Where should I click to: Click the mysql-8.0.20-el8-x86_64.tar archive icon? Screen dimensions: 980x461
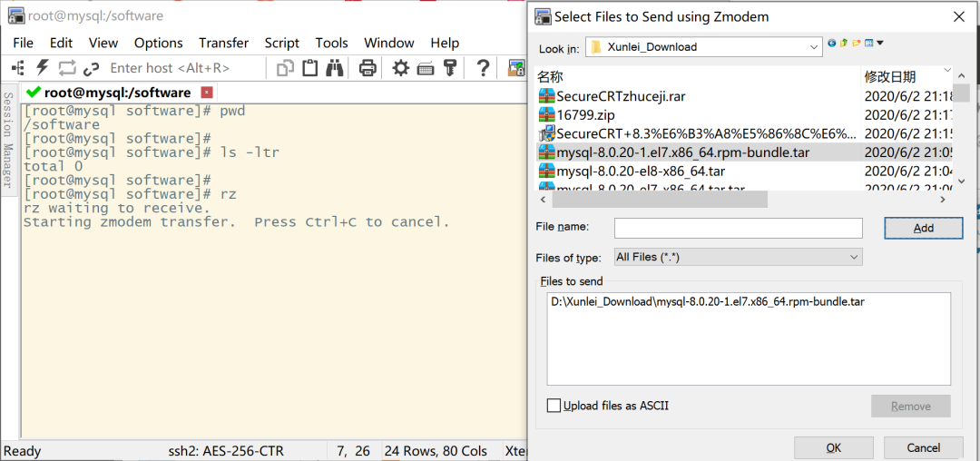tap(547, 171)
